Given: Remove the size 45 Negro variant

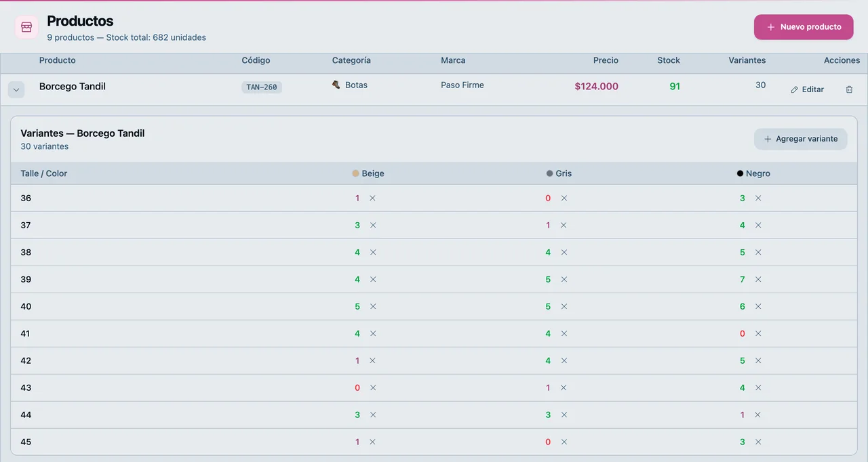Looking at the screenshot, I should pyautogui.click(x=758, y=442).
